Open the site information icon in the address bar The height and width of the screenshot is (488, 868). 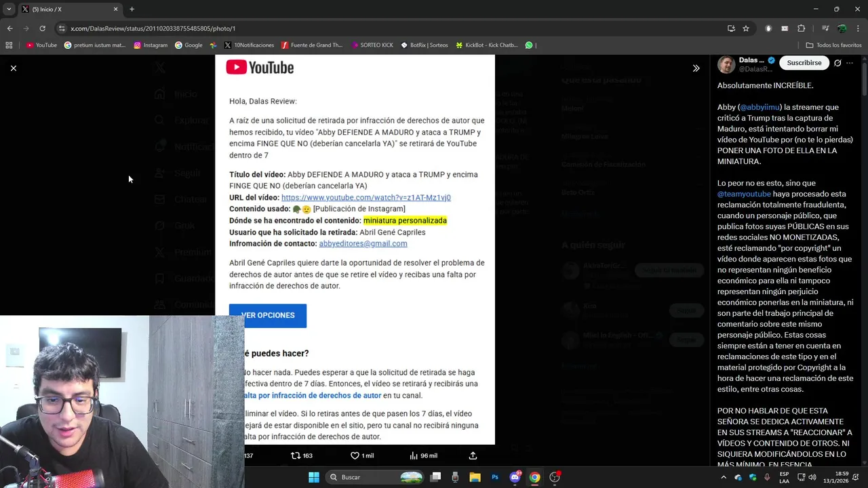pos(62,28)
